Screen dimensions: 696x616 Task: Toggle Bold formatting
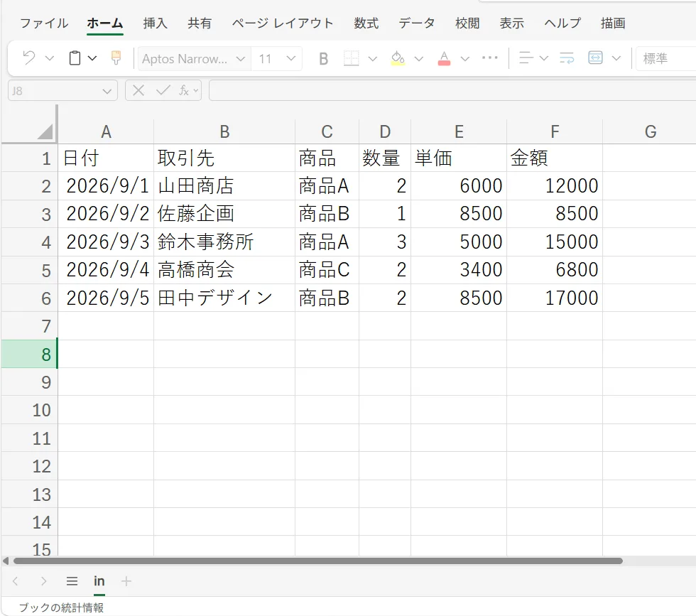pos(324,59)
